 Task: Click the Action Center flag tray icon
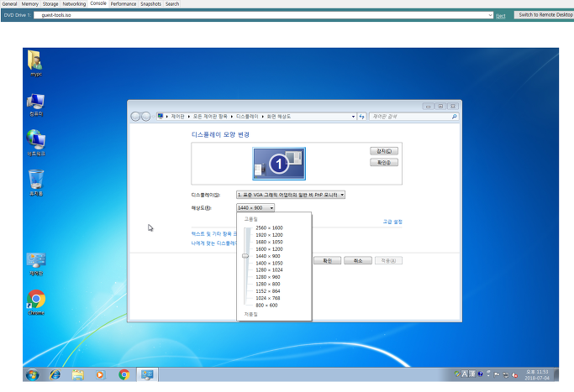(x=497, y=374)
